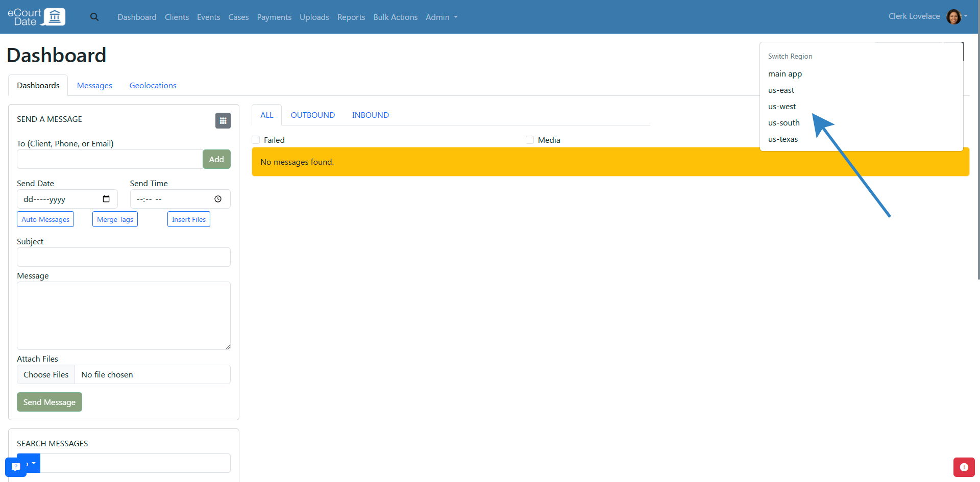The image size is (980, 482).
Task: Switch to the Geolocations tab
Action: point(153,86)
